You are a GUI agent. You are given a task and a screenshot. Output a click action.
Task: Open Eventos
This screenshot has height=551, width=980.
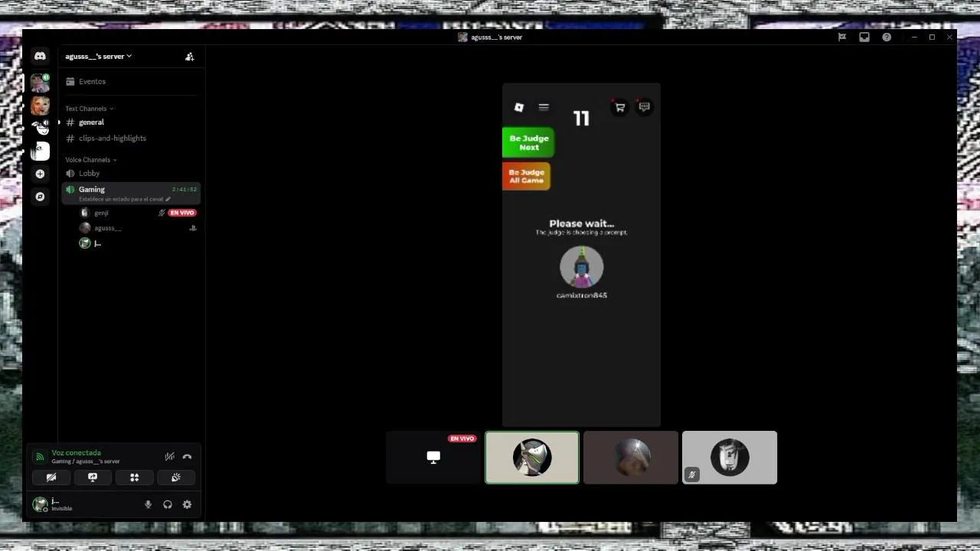130,82
